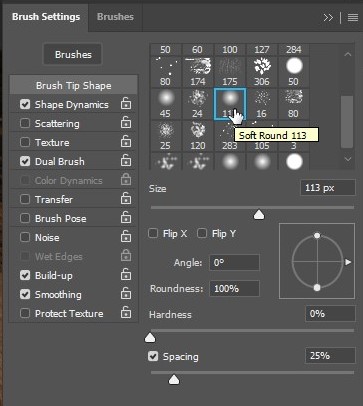Collapse the panel with double chevron arrows
Screen dimensions: 363x406
[328, 17]
